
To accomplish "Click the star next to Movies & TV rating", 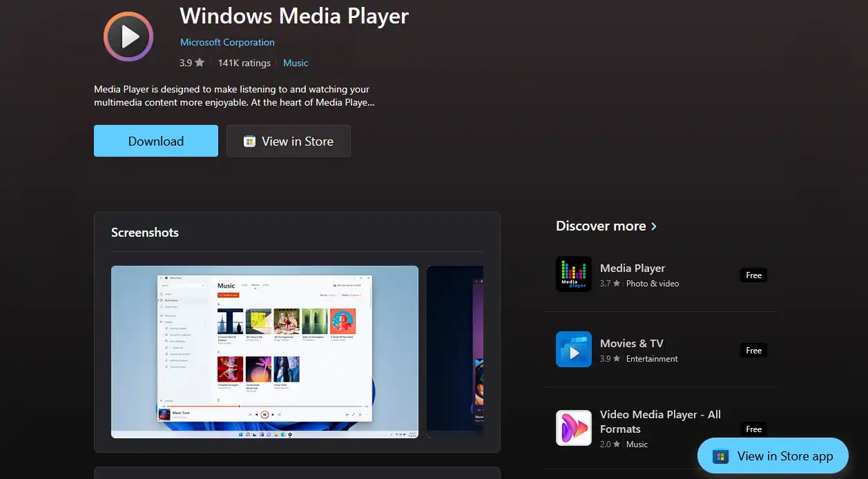I will [617, 359].
